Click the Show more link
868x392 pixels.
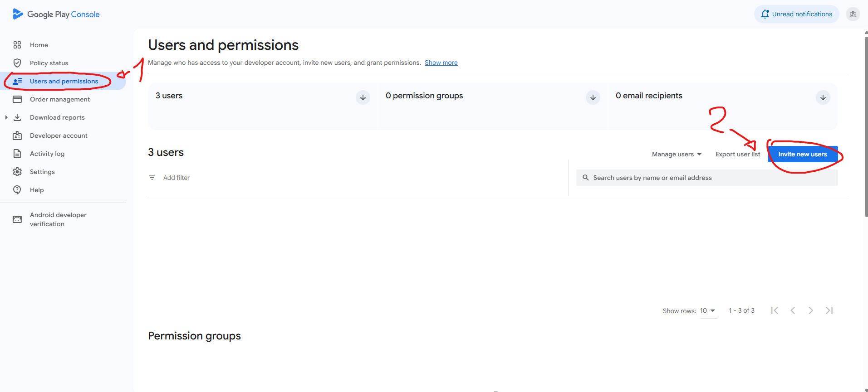441,63
